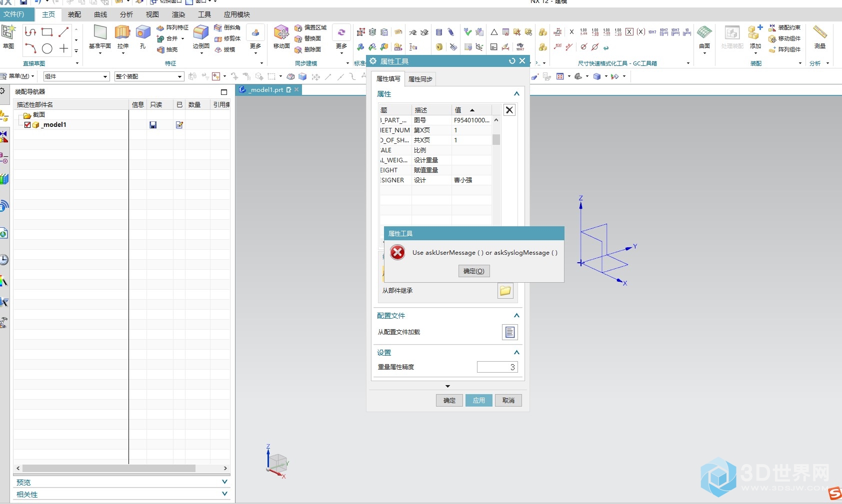The image size is (842, 504).
Task: Click the reset icon in 属性工具 title bar
Action: pos(512,61)
